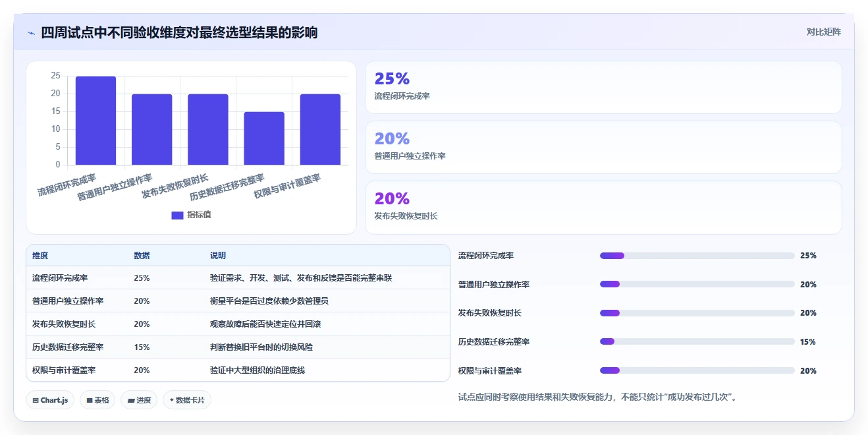Click the 流程闭环完成率 progress bar
868x435 pixels.
tap(697, 256)
